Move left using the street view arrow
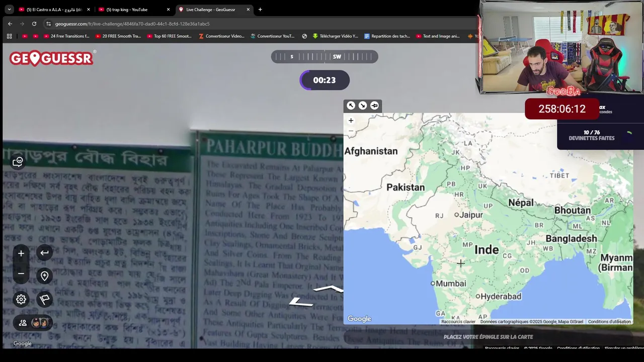Screen dimensions: 644x362 [301, 302]
